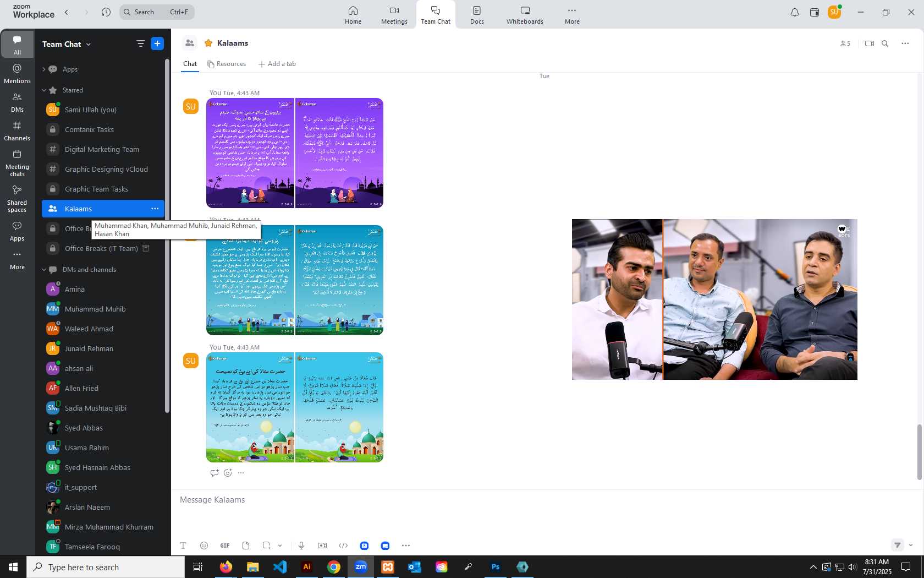Screen dimensions: 924x578
Task: Open Channels in the left rail
Action: click(x=17, y=131)
